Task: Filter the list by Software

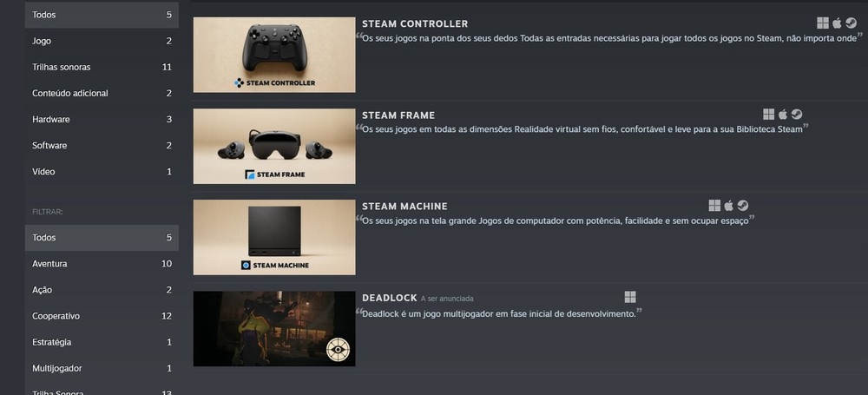Action: pyautogui.click(x=102, y=145)
